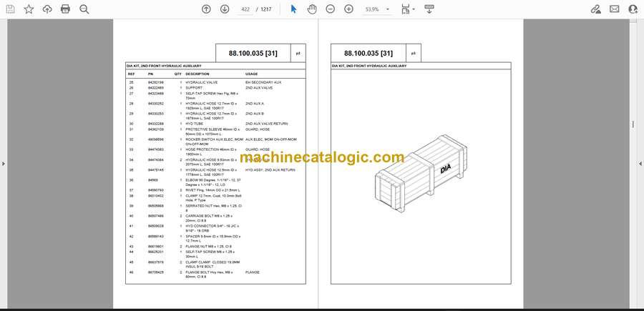This screenshot has width=644, height=311.
Task: Open the share with others person icon
Action: 633,9
